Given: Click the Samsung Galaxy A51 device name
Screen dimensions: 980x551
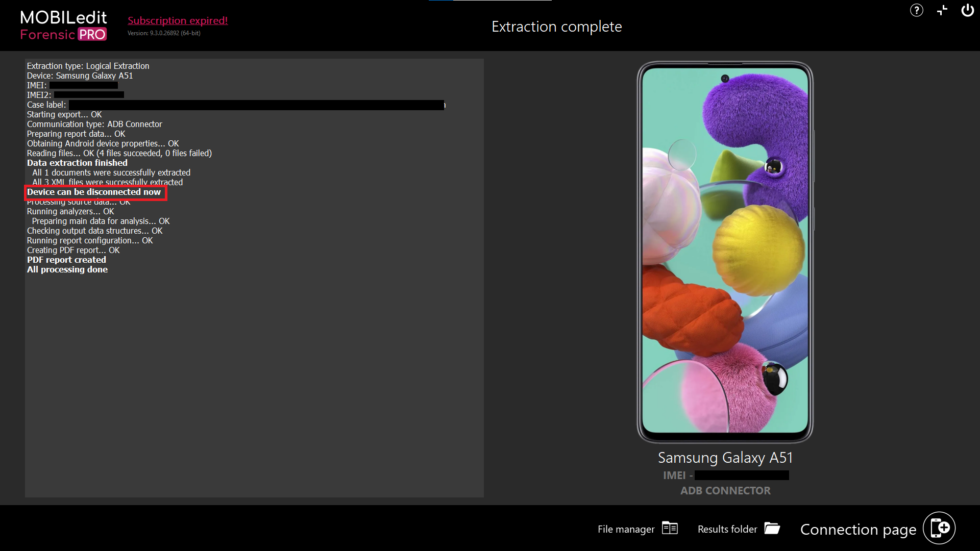Looking at the screenshot, I should pyautogui.click(x=725, y=458).
